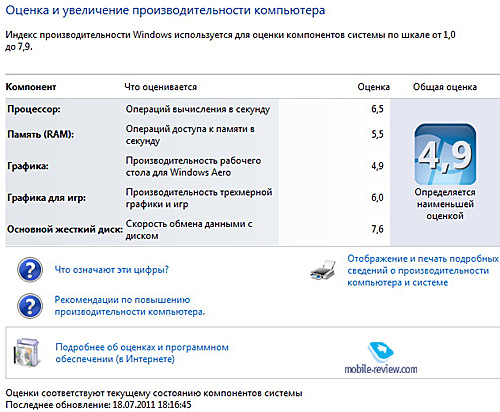Click the mobile-review.com arrow logo
The image size is (500, 412).
[x=381, y=352]
